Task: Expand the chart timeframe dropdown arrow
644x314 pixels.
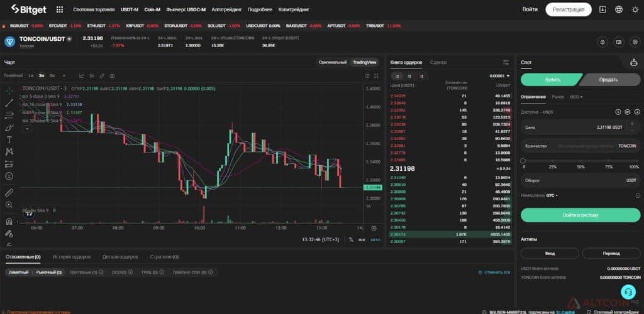Action: tap(64, 76)
